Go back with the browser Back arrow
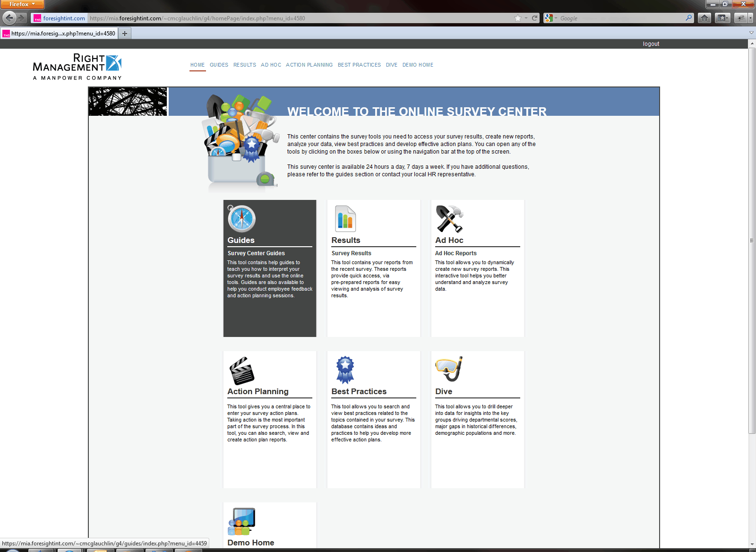756x552 pixels. tap(9, 18)
